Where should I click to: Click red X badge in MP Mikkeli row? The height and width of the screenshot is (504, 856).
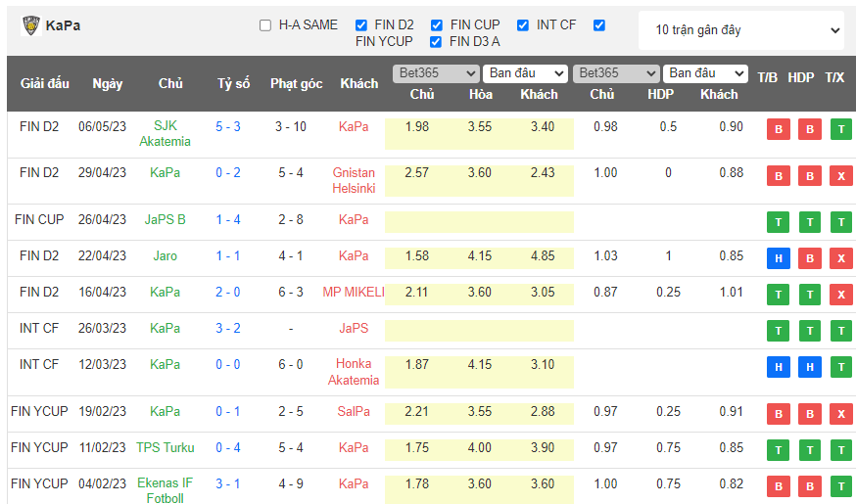(x=840, y=295)
